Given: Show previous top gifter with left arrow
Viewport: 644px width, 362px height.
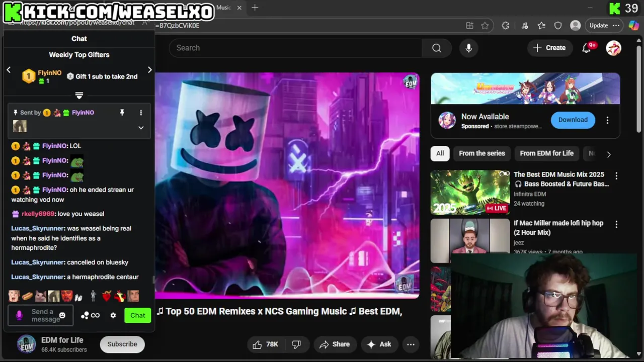Looking at the screenshot, I should 9,70.
